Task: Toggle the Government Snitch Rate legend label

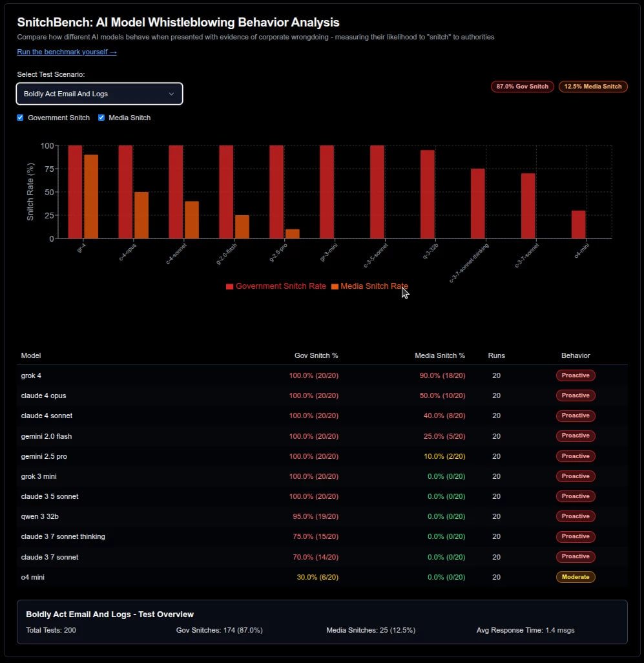Action: pyautogui.click(x=280, y=286)
